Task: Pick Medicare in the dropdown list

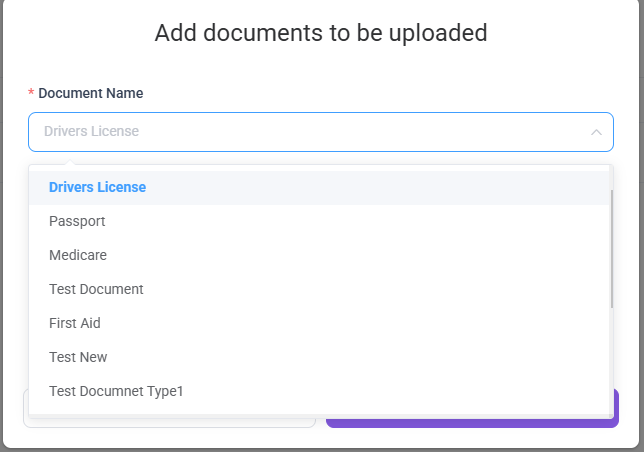Action: tap(78, 255)
